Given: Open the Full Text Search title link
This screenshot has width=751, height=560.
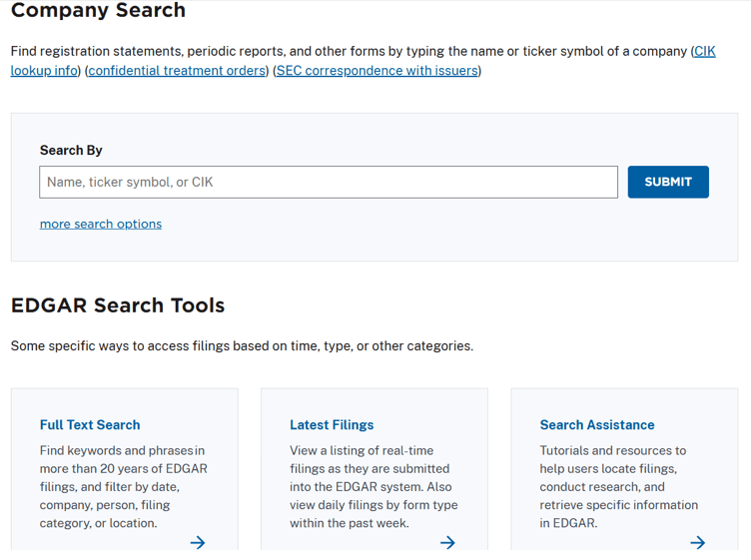Looking at the screenshot, I should [x=90, y=424].
